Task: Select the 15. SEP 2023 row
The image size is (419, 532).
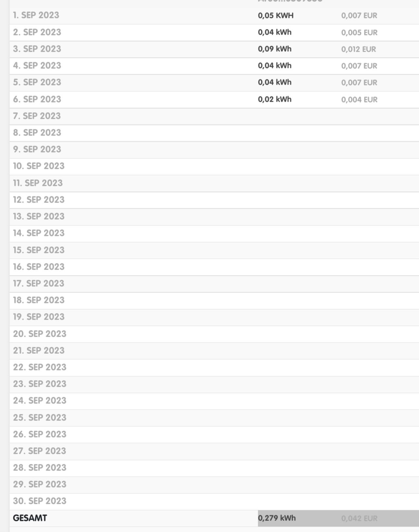Action: [x=214, y=250]
